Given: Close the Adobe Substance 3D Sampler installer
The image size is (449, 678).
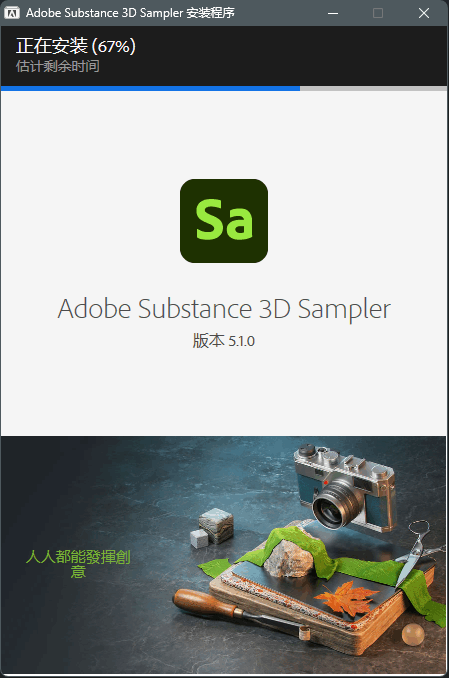Looking at the screenshot, I should click(424, 13).
